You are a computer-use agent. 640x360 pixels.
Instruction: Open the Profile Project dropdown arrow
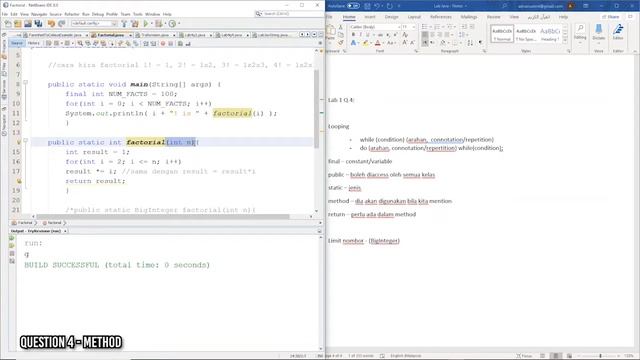[x=179, y=24]
